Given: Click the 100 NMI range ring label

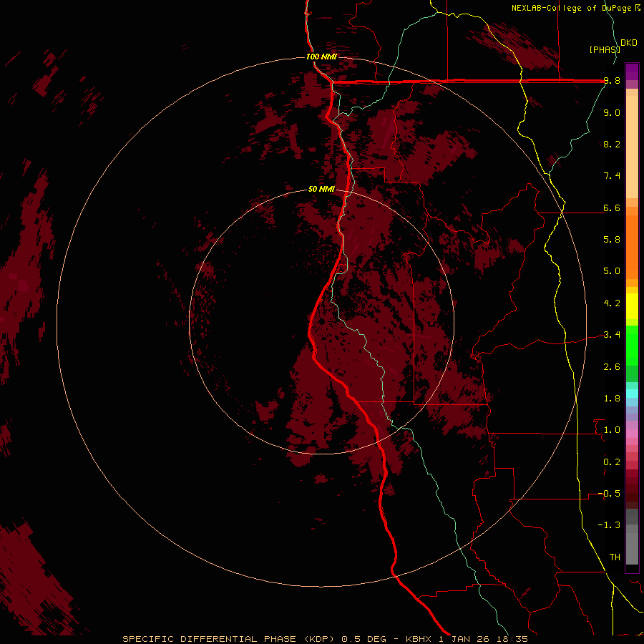Looking at the screenshot, I should (321, 57).
